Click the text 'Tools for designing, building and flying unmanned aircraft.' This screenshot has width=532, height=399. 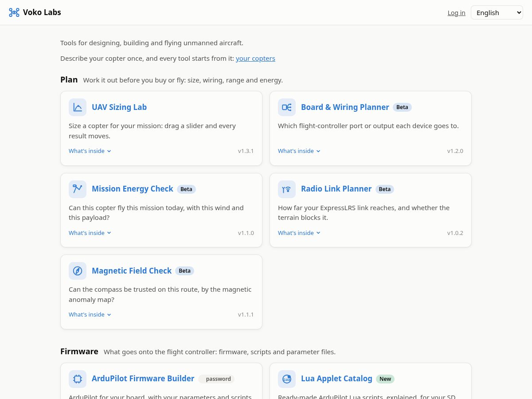pos(152,43)
